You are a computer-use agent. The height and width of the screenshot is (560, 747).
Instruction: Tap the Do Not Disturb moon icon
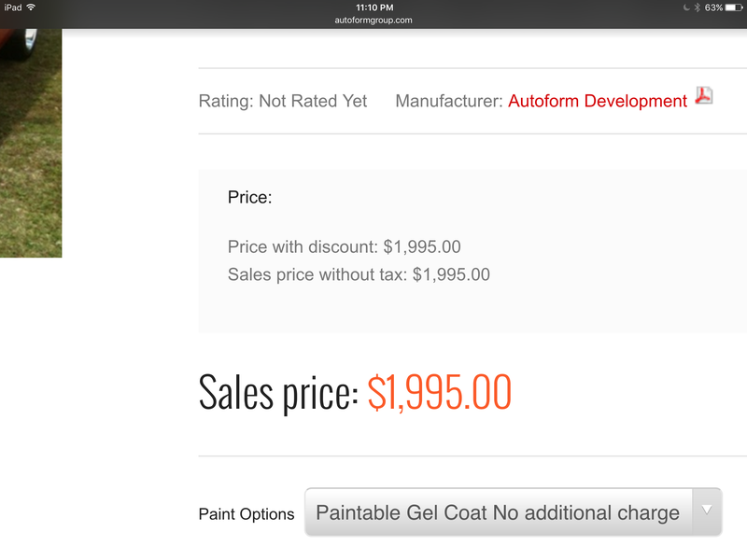tap(686, 7)
